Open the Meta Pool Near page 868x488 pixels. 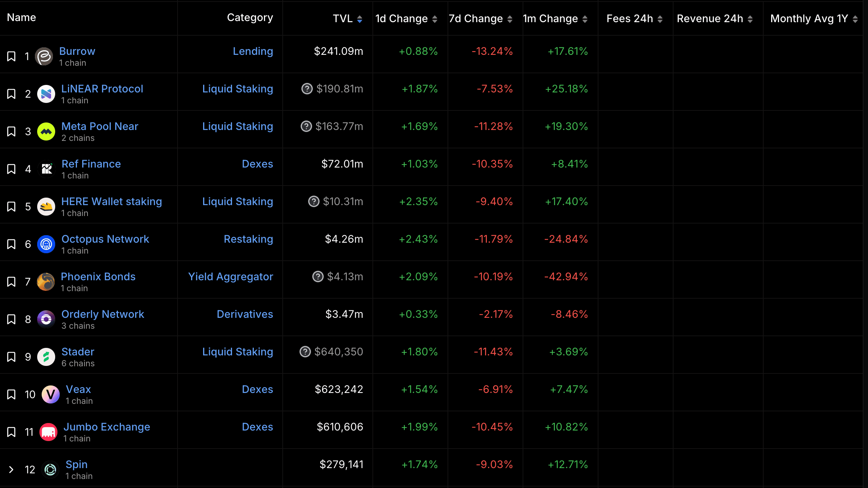(x=100, y=126)
